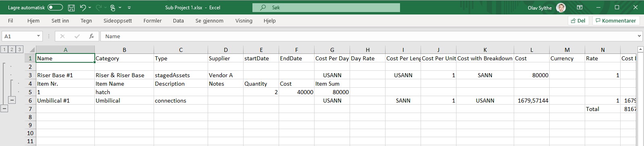This screenshot has width=644, height=146.
Task: Open the Name Box dropdown arrow
Action: coord(39,36)
